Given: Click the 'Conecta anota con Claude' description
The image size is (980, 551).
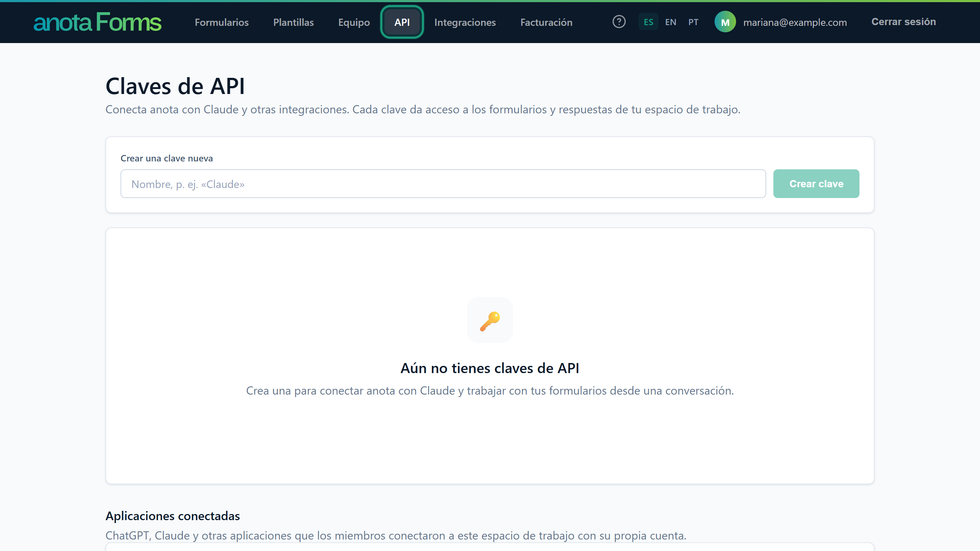Looking at the screenshot, I should [423, 110].
